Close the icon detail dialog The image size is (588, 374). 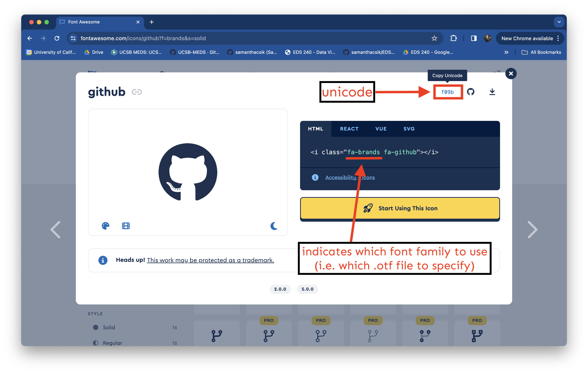(511, 74)
